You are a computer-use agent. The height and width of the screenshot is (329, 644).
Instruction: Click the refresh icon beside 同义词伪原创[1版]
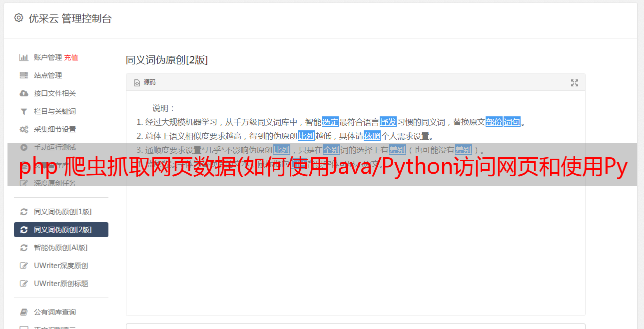[23, 212]
